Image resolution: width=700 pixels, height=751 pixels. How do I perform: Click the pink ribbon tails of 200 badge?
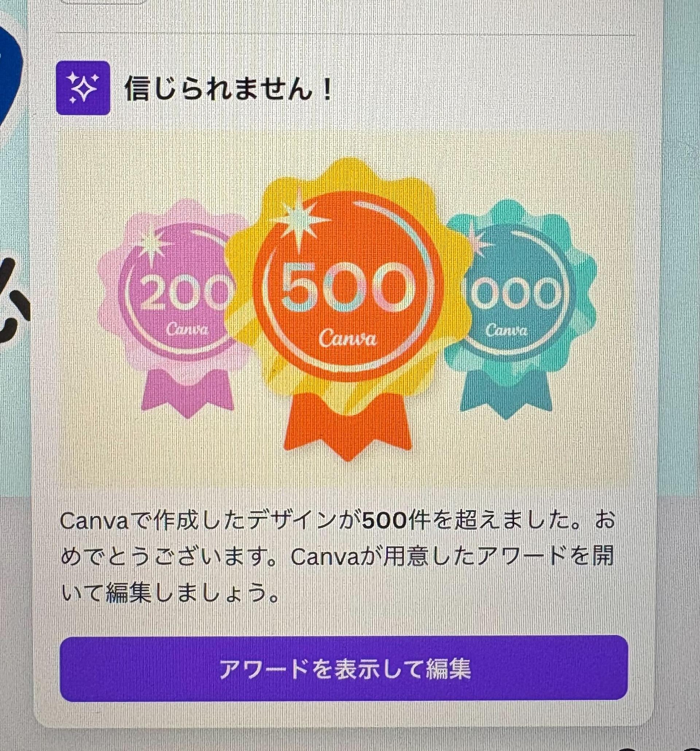(188, 392)
